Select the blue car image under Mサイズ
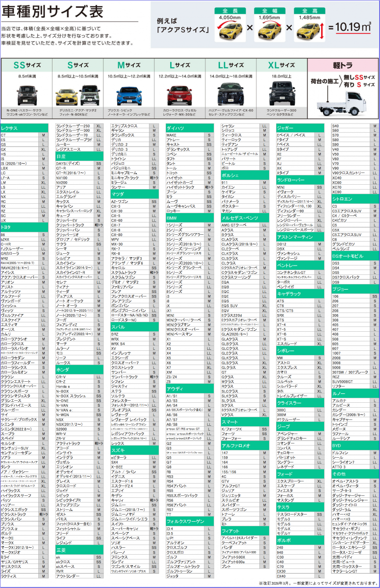 tap(129, 93)
